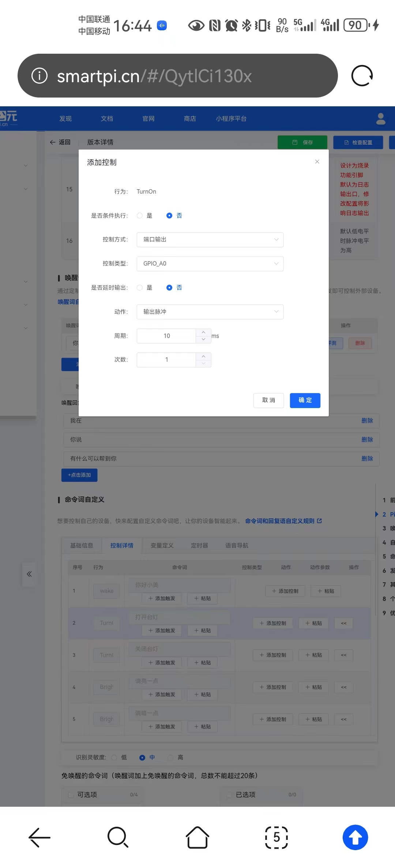Select 否 for 是否条件执行
Screen dimensions: 395x868
coord(169,216)
